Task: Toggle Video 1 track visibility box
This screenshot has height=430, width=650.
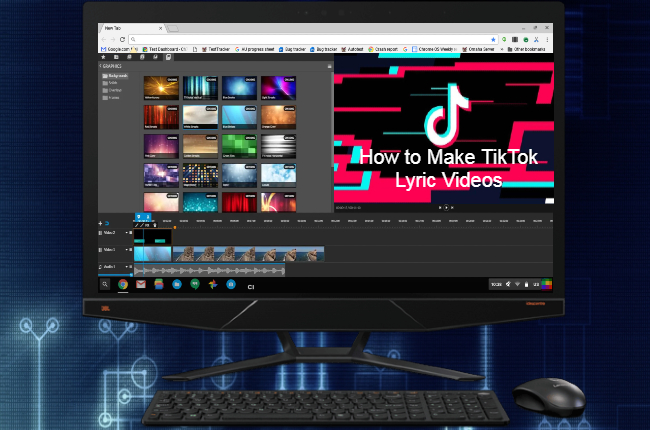Action: pos(131,250)
